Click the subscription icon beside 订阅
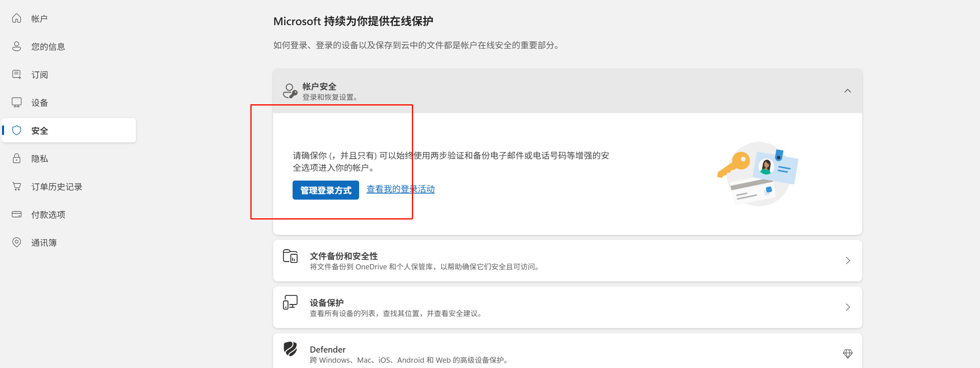 point(17,74)
